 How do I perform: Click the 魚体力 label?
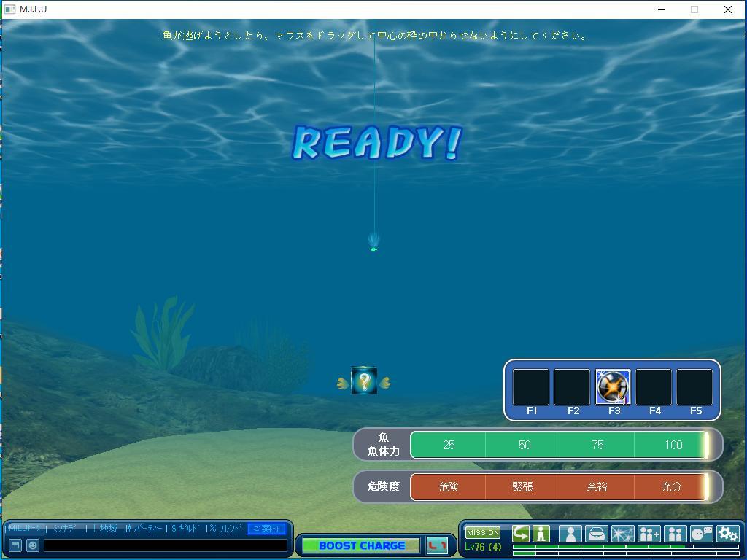pyautogui.click(x=383, y=451)
